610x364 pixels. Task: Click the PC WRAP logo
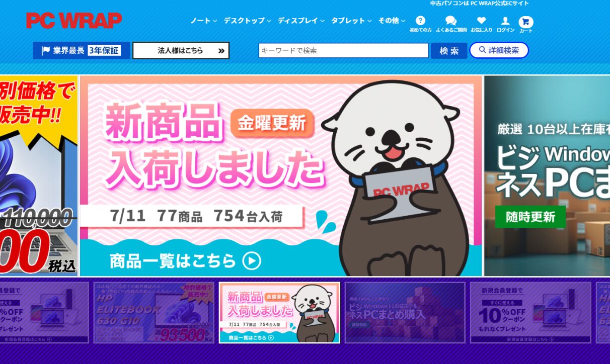[74, 21]
